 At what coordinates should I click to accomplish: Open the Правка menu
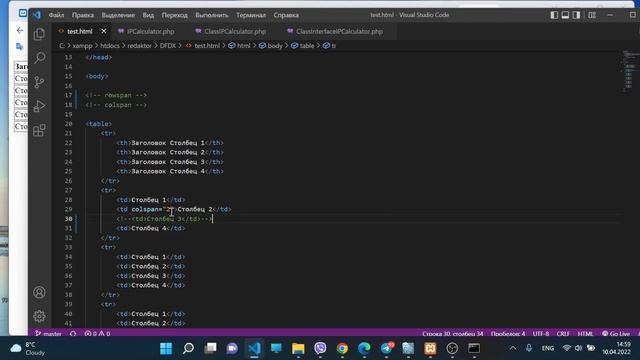point(83,15)
